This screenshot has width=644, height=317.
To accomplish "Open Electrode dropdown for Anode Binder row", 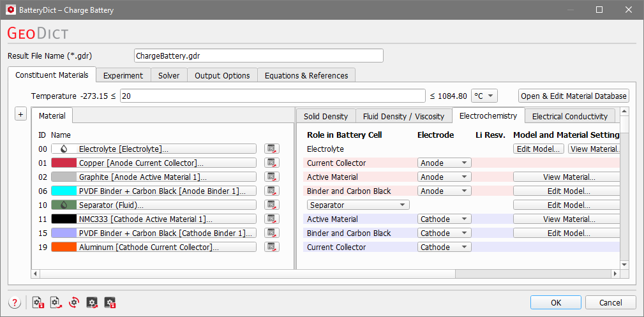I will [444, 191].
